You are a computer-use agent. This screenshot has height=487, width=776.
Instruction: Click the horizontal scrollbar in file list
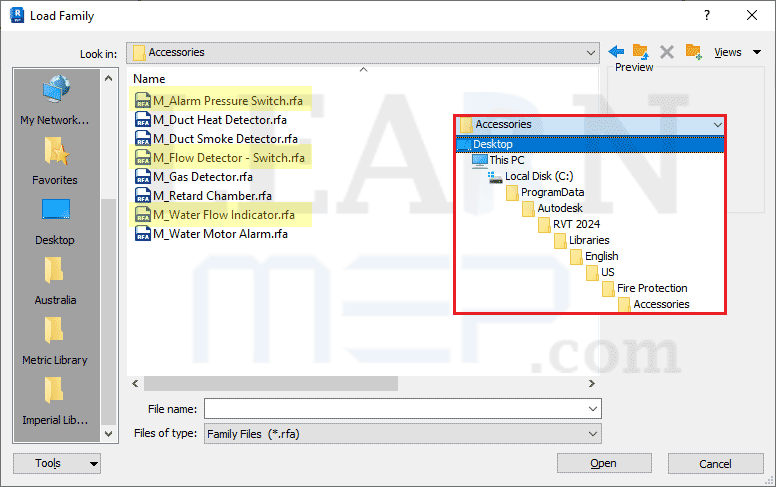[x=270, y=383]
